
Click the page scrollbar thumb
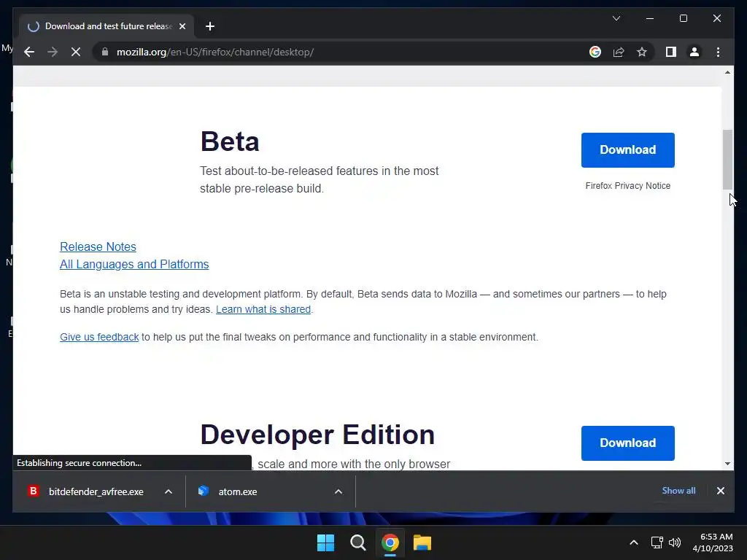pos(727,160)
